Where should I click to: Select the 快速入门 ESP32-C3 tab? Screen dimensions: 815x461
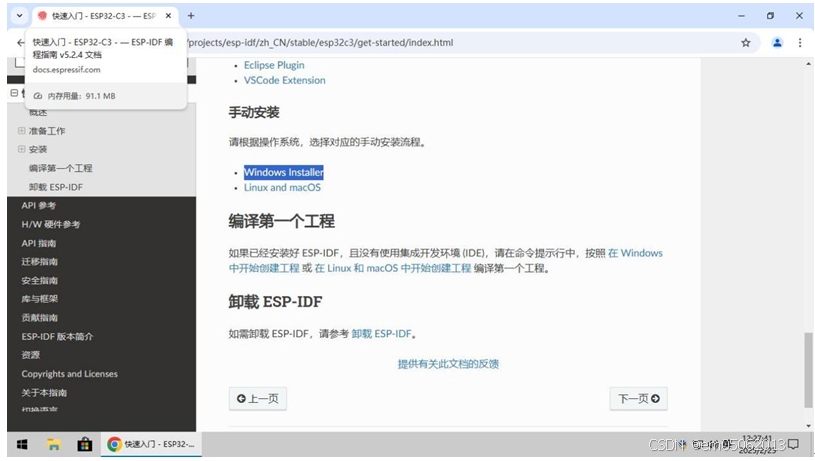point(104,16)
